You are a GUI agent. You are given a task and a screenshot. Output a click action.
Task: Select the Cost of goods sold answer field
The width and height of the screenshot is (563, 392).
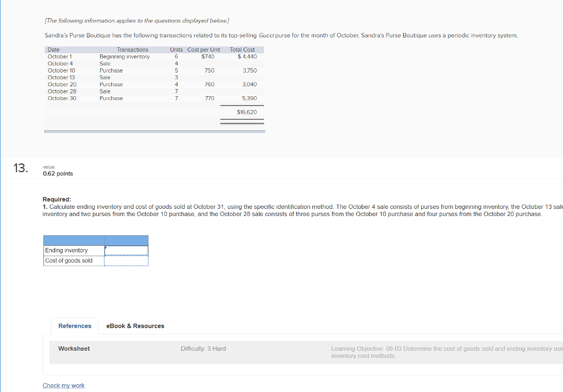point(126,261)
